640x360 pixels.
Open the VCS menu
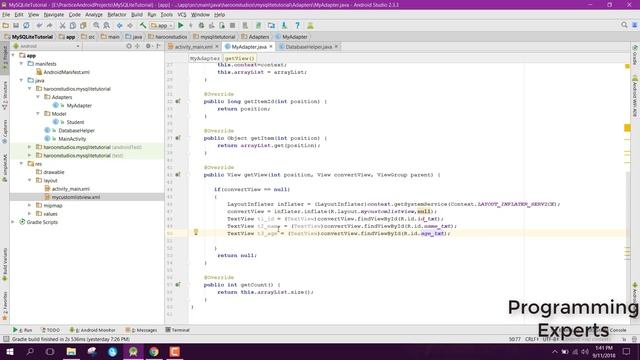(x=182, y=14)
